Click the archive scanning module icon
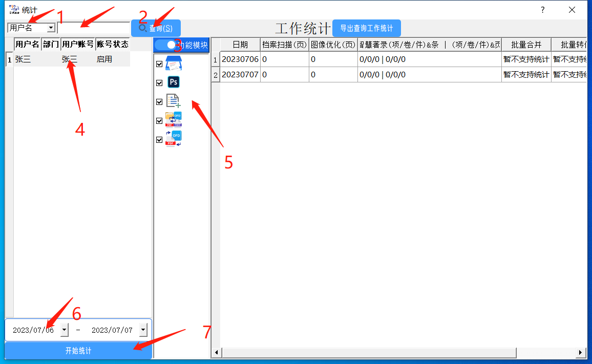Viewport: 592px width, 364px height. click(x=173, y=64)
